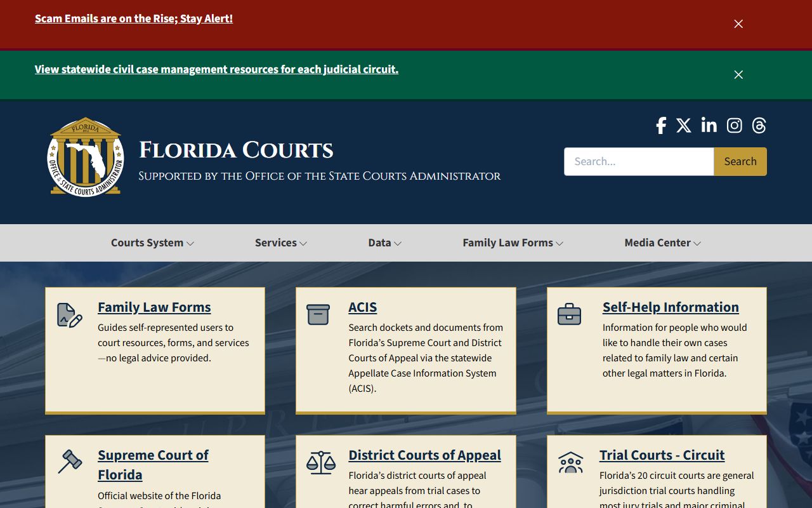Click the ACIS archive box icon
Screen dimensions: 812x508
[318, 314]
